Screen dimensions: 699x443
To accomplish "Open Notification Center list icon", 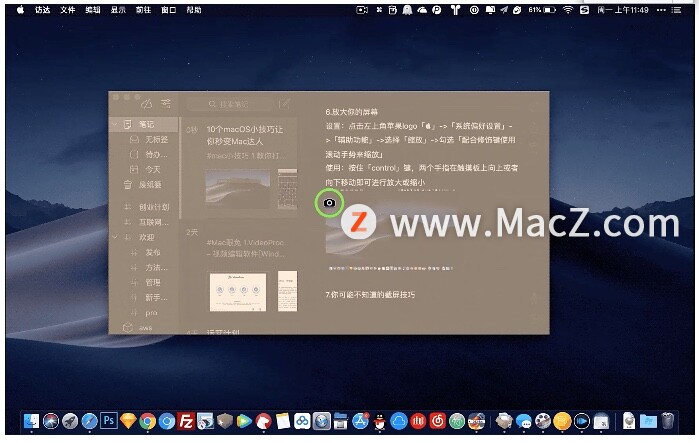I will click(677, 10).
